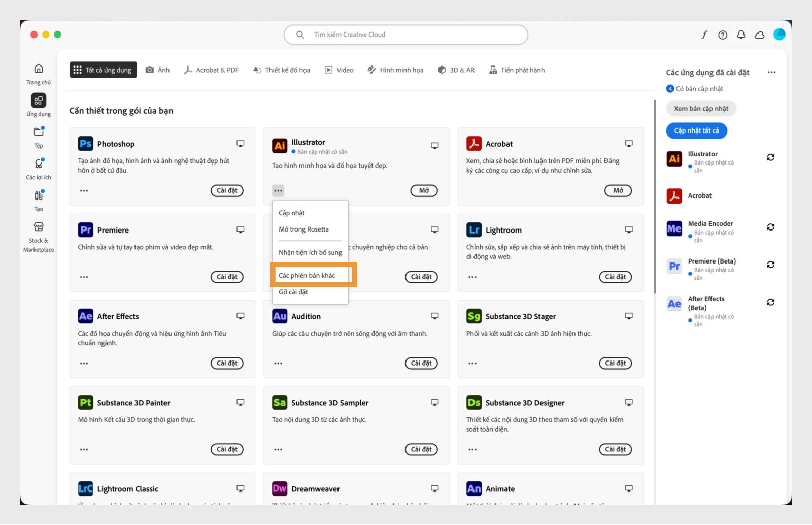Click the Substance 3D Painter icon
Image resolution: width=812 pixels, height=525 pixels.
(x=85, y=403)
